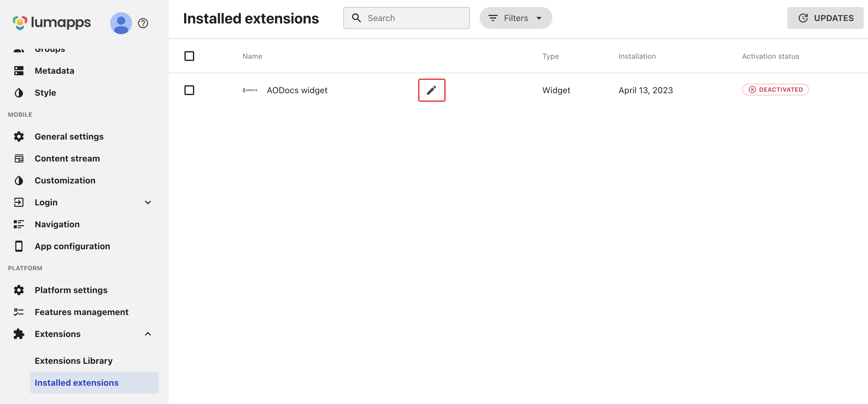The height and width of the screenshot is (404, 868).
Task: Check the AODocs widget row checkbox
Action: click(x=189, y=90)
